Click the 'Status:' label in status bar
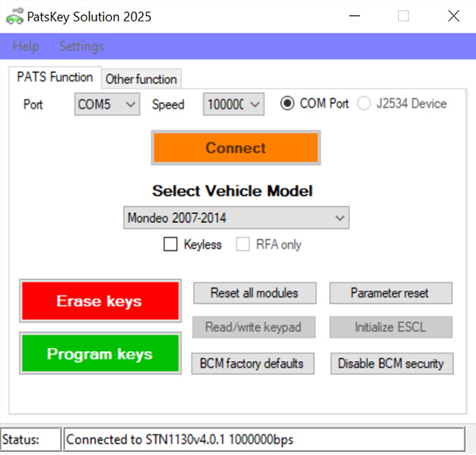This screenshot has height=455, width=476. coord(21,439)
